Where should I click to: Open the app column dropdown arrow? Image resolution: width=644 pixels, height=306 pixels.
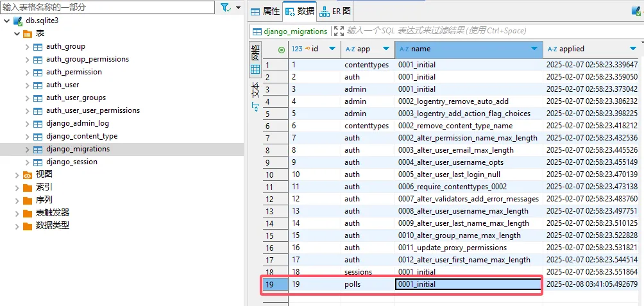(x=386, y=49)
